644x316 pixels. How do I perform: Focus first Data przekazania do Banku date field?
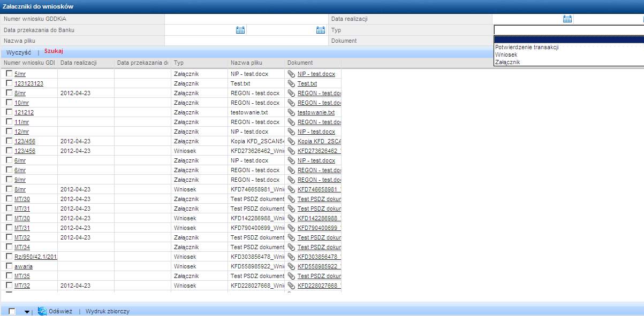point(200,30)
